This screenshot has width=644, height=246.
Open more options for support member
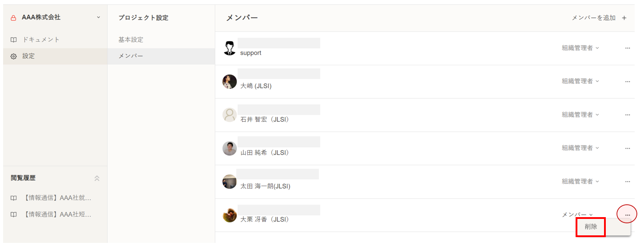[x=627, y=48]
